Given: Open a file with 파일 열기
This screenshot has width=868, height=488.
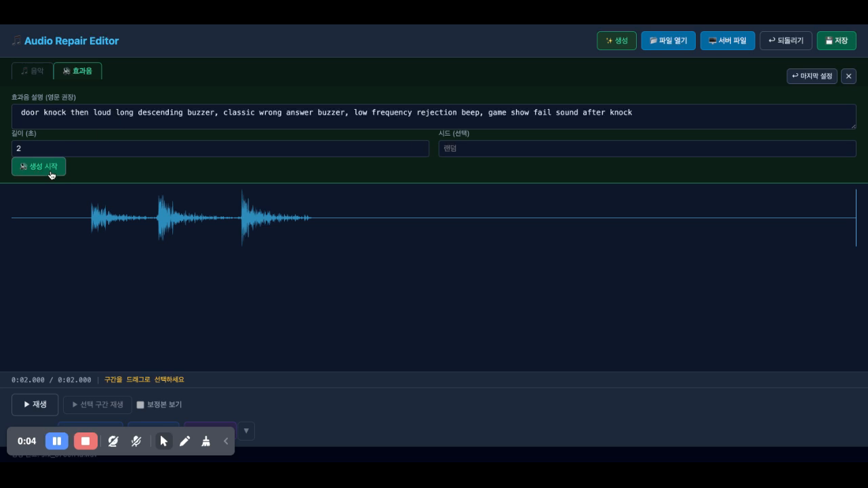Looking at the screenshot, I should tap(668, 41).
